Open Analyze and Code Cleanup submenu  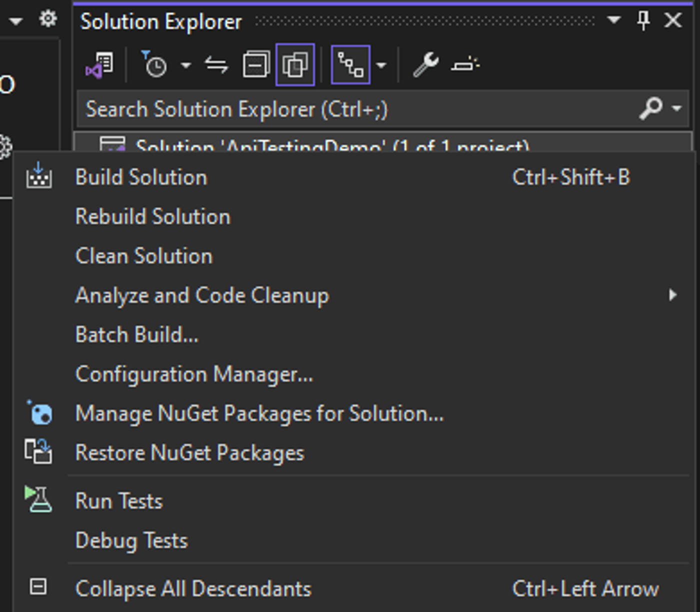click(354, 296)
